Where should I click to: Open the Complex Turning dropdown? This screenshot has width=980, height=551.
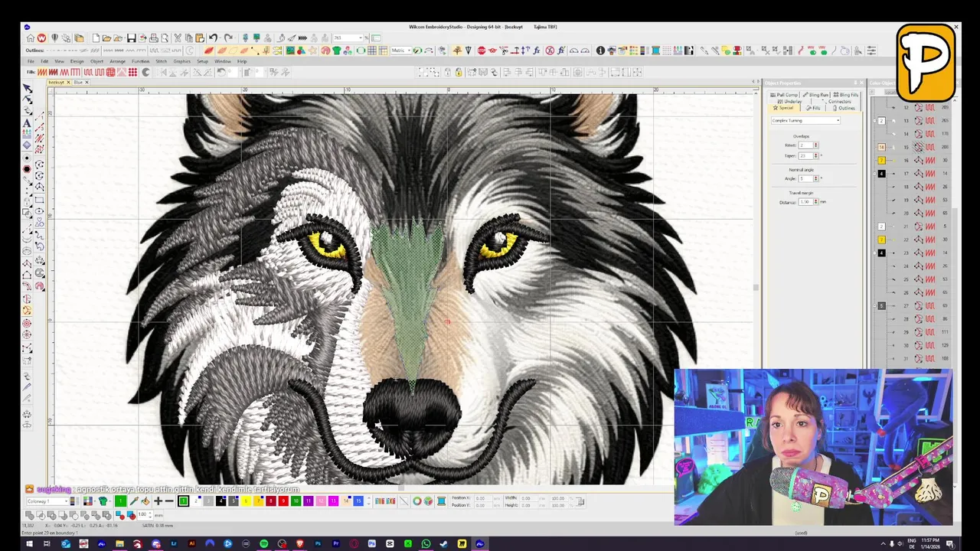(x=805, y=121)
